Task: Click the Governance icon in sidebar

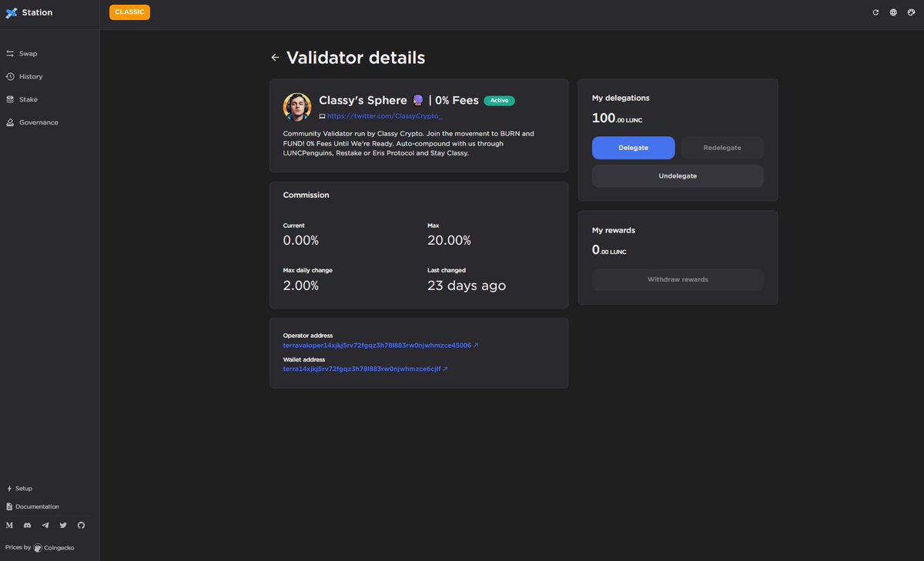Action: click(x=10, y=123)
